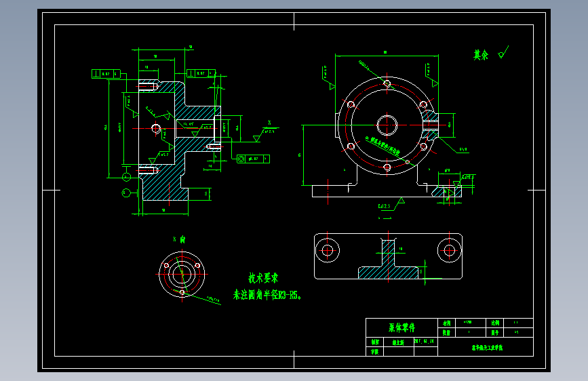588x381 pixels.
Task: Select the 图号 label cell in title block
Action: 495,333
